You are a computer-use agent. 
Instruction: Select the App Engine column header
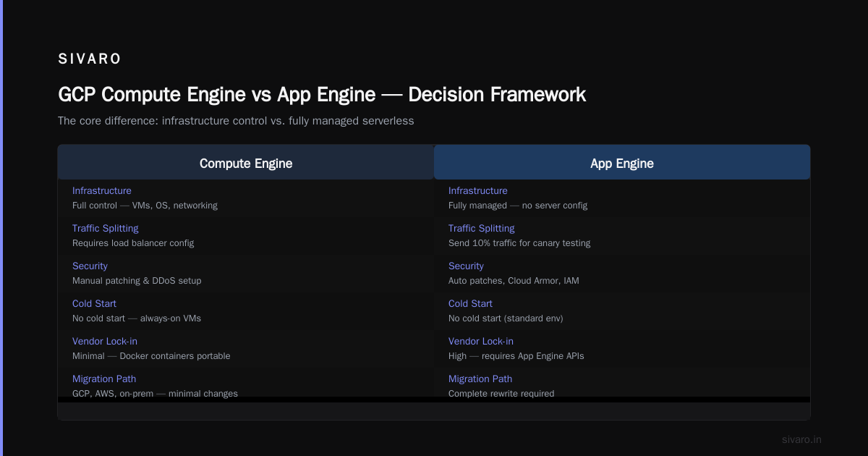coord(622,163)
